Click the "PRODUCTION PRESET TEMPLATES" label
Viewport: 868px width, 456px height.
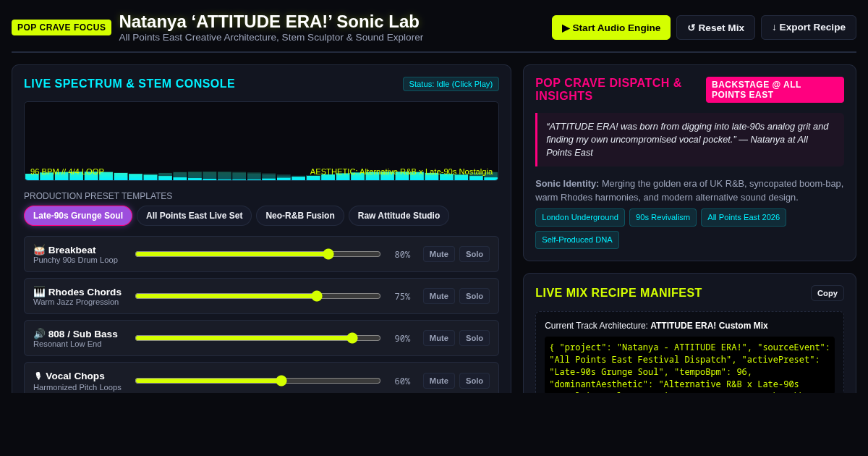pos(98,196)
